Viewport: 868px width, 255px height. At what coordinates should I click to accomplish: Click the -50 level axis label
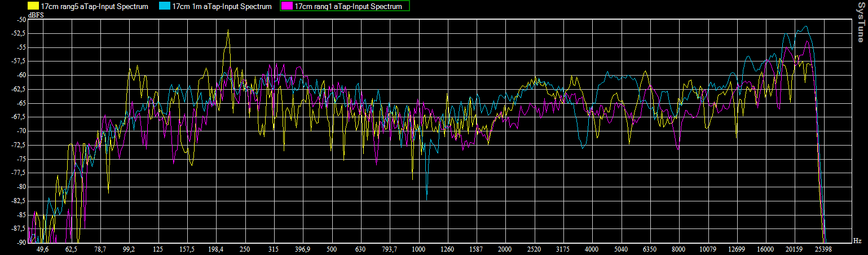pyautogui.click(x=21, y=20)
